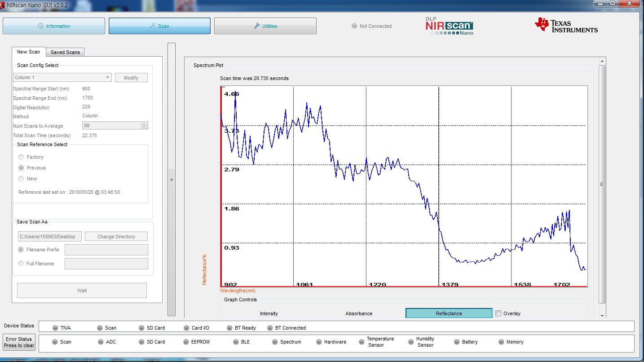The height and width of the screenshot is (362, 644).
Task: Click the Change Directory button
Action: (116, 237)
